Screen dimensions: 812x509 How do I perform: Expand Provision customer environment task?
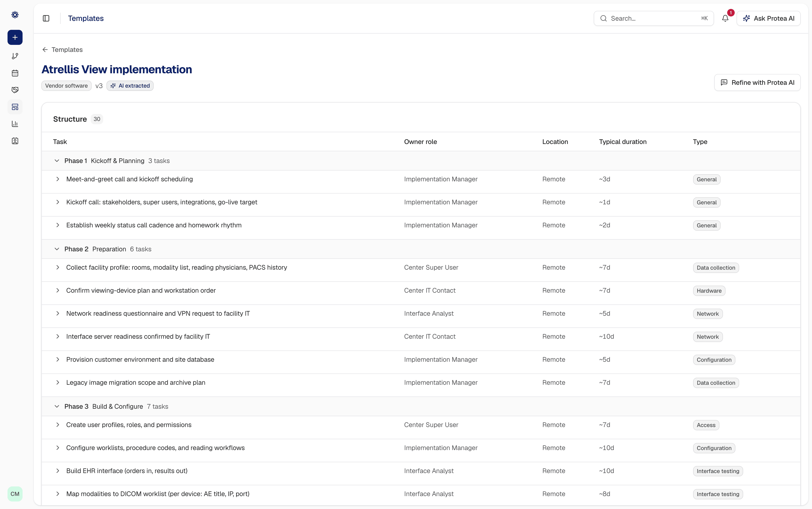pyautogui.click(x=58, y=360)
